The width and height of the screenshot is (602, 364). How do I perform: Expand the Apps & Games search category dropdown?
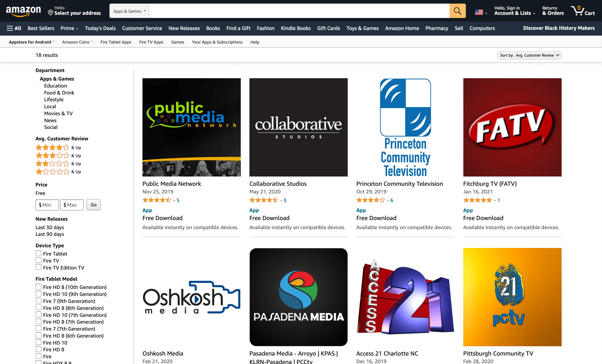pos(129,11)
